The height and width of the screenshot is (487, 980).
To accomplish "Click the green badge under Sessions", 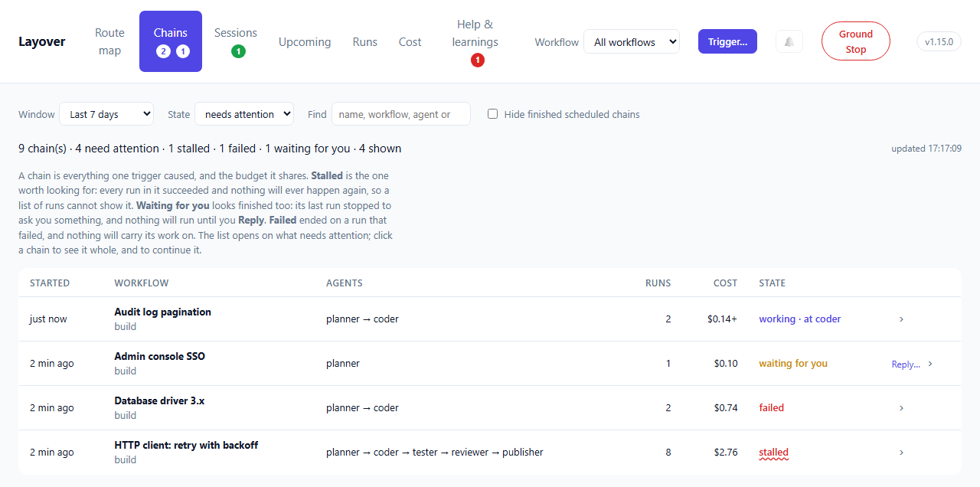I will [238, 51].
